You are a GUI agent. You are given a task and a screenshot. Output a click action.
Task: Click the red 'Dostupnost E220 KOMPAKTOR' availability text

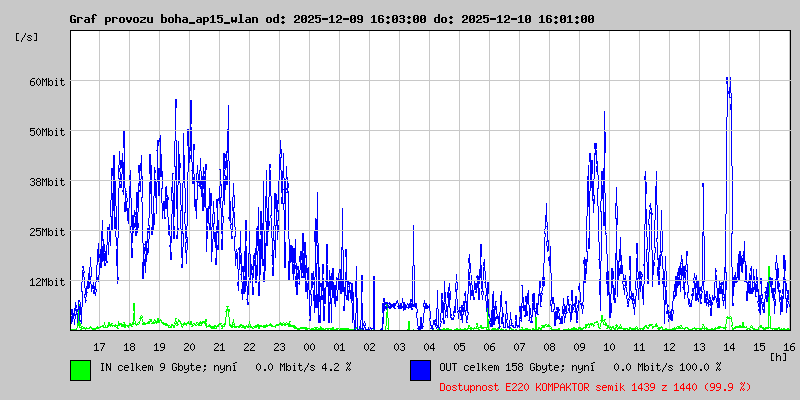[595, 387]
